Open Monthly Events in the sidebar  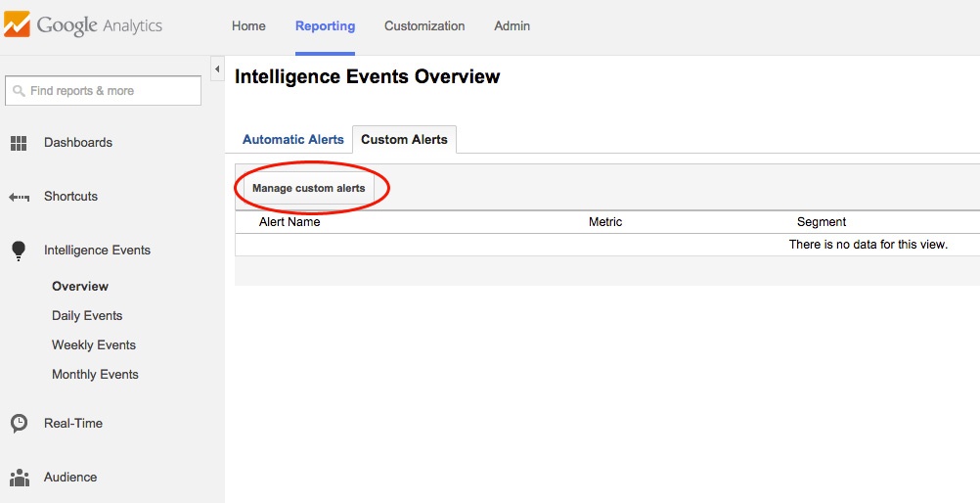[x=95, y=375]
